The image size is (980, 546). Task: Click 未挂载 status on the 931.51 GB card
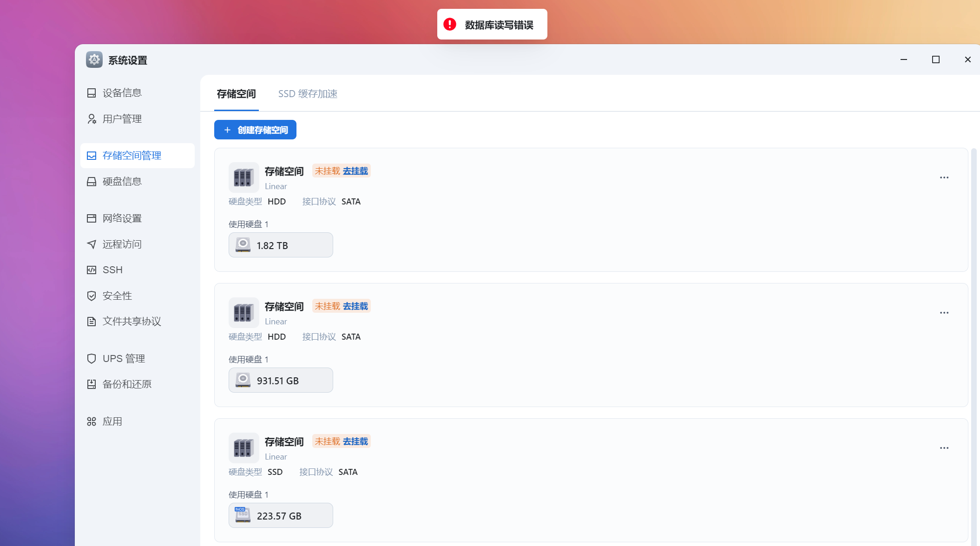pyautogui.click(x=328, y=306)
